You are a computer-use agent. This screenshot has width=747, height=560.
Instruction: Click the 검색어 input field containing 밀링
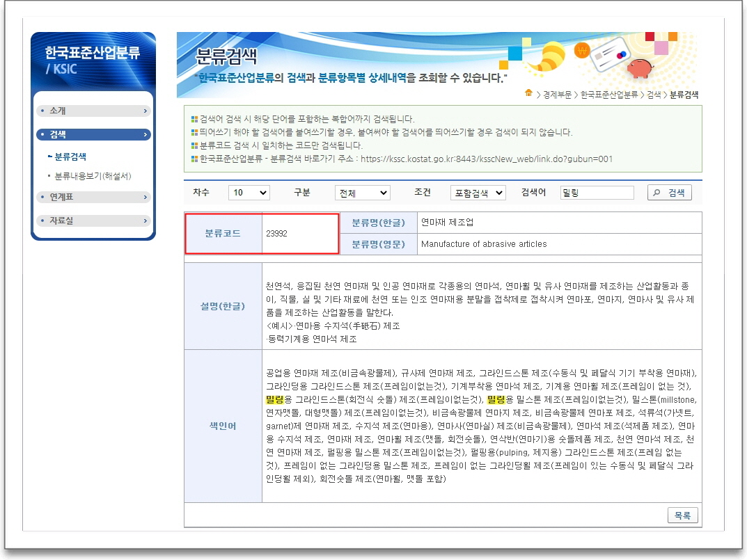tap(597, 193)
